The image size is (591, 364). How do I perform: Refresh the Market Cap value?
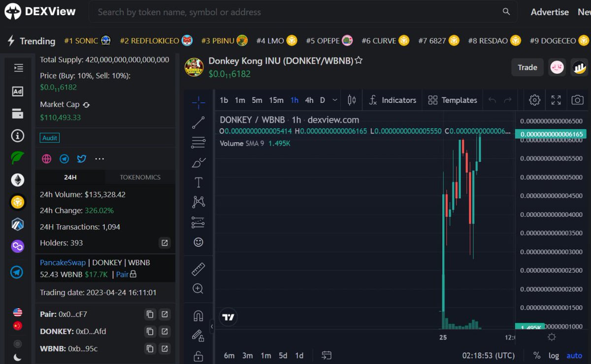(x=86, y=105)
